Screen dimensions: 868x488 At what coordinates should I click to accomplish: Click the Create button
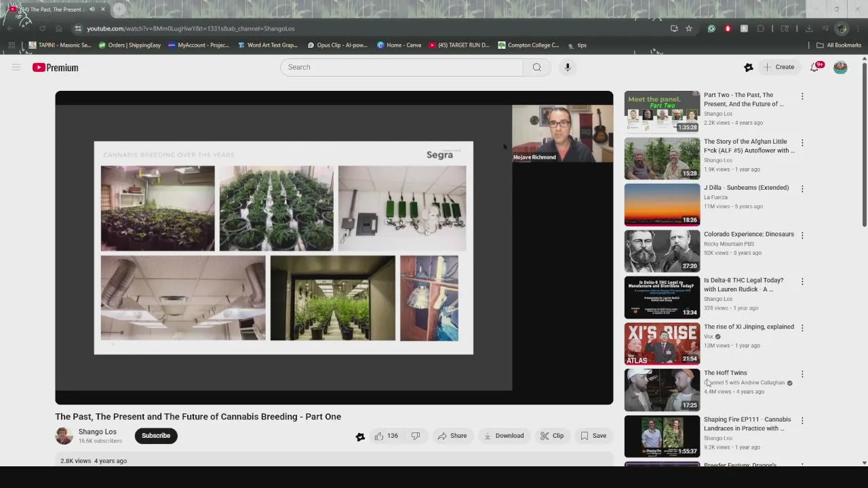[x=778, y=67]
